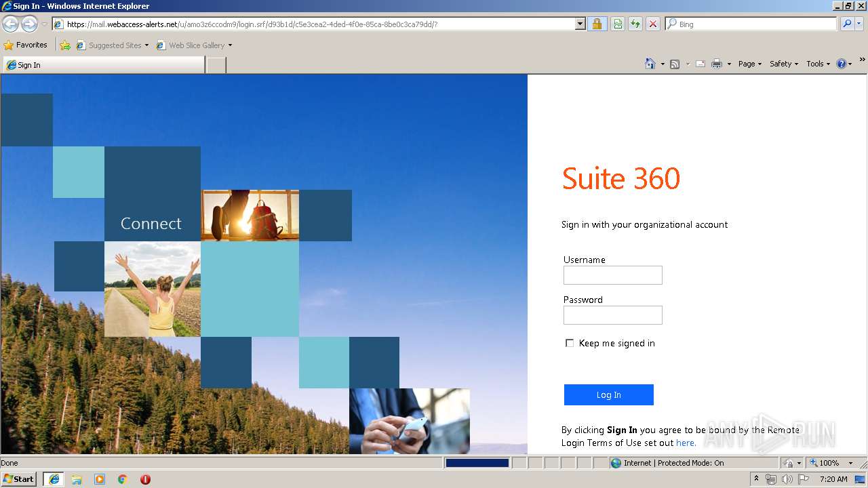Click the Suite 360 heading text
Viewport: 868px width, 488px height.
point(621,178)
